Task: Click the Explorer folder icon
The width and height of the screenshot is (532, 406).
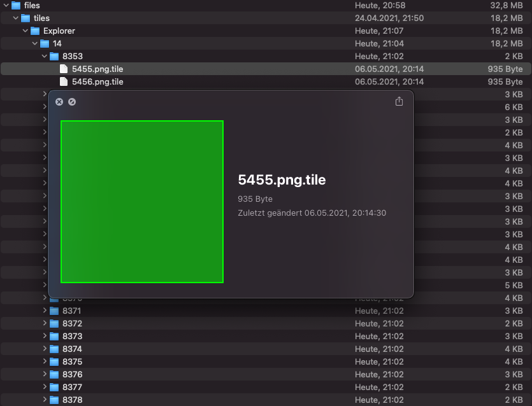Action: (35, 31)
